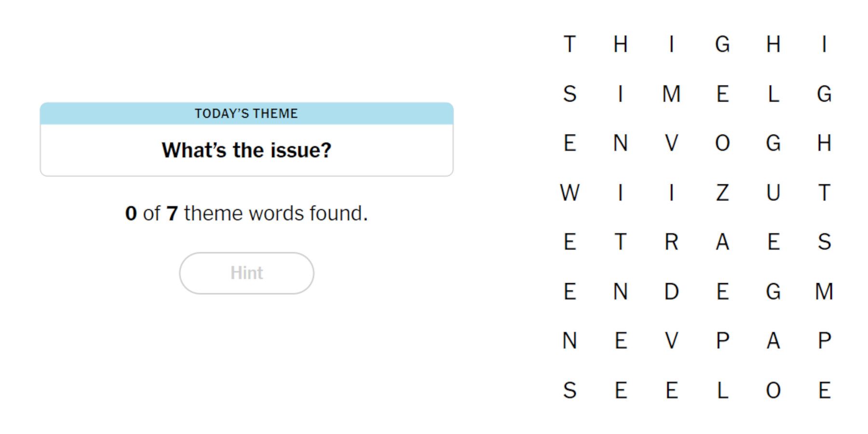Select the G in the top row

click(x=722, y=45)
